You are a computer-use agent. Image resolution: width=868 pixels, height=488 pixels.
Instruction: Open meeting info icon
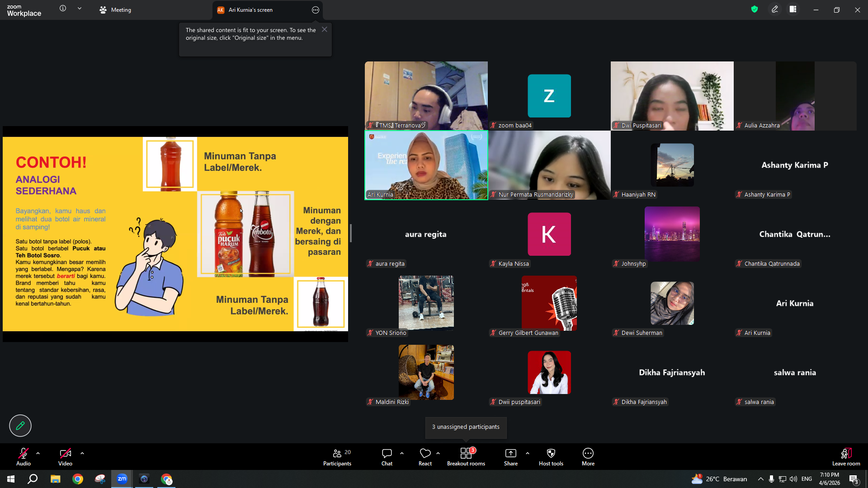63,9
